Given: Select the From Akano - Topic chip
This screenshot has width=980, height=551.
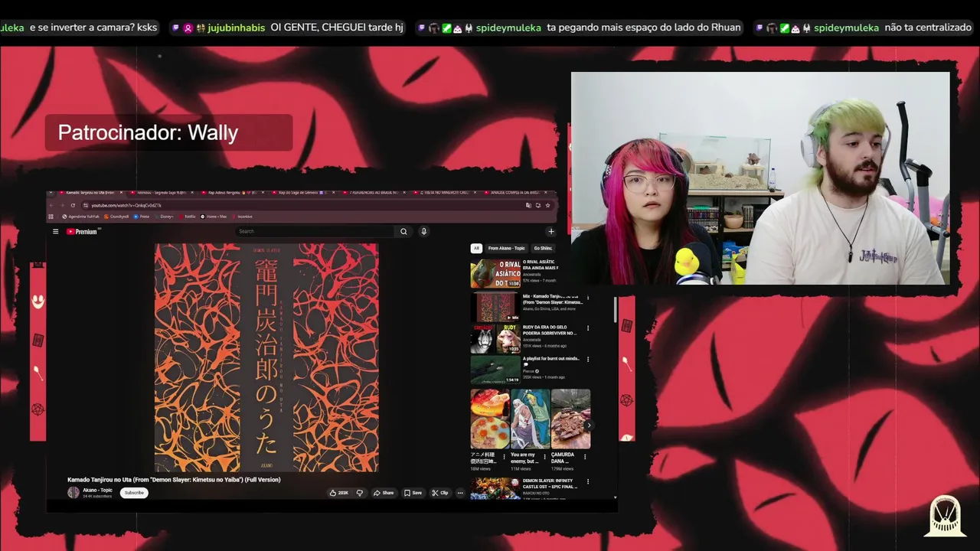Looking at the screenshot, I should tap(507, 248).
